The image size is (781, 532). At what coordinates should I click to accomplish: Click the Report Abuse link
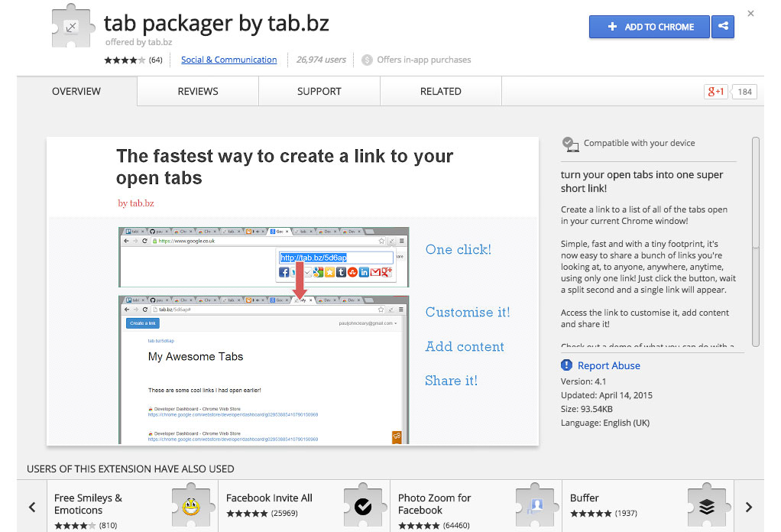(x=608, y=365)
